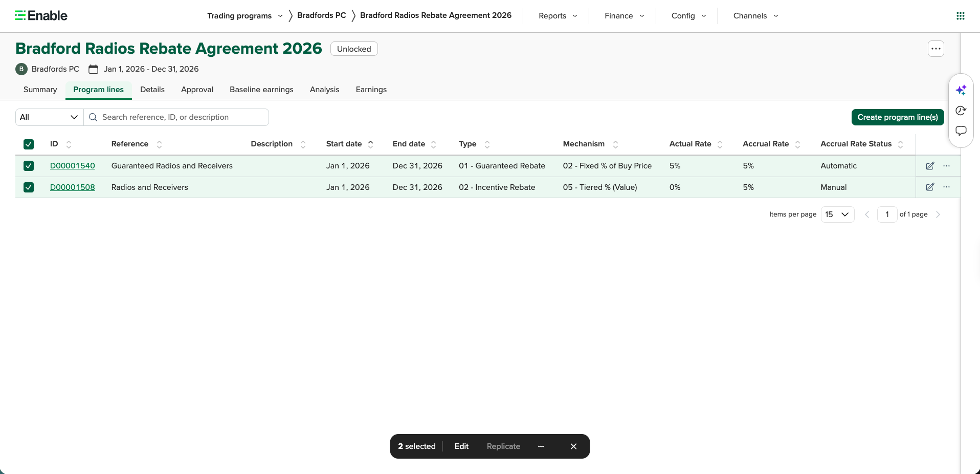Close the selection action bar
The height and width of the screenshot is (474, 980).
(x=573, y=446)
